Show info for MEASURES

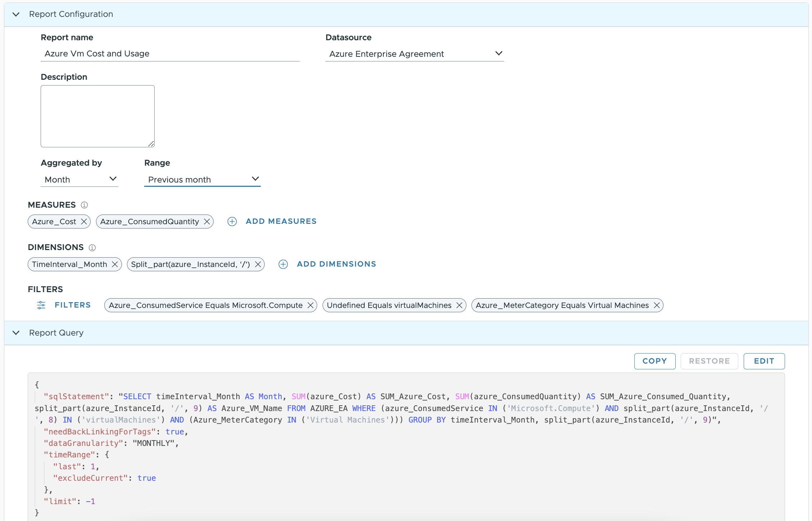click(84, 205)
